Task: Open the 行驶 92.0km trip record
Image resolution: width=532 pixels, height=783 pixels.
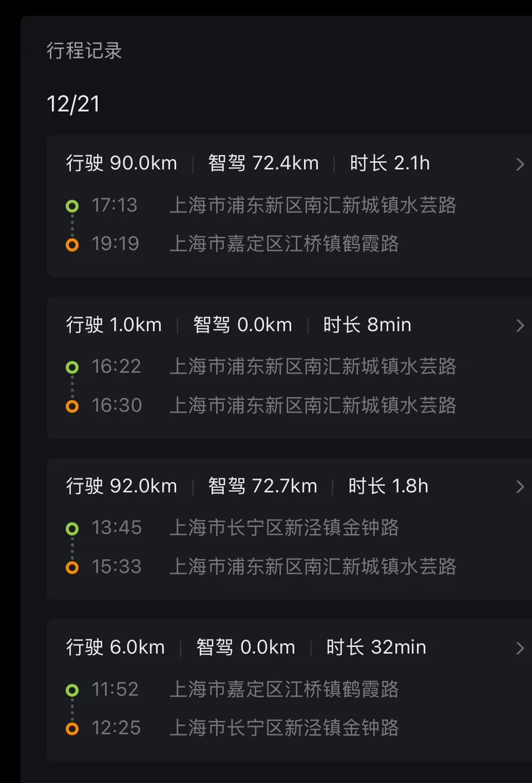Action: 122,486
